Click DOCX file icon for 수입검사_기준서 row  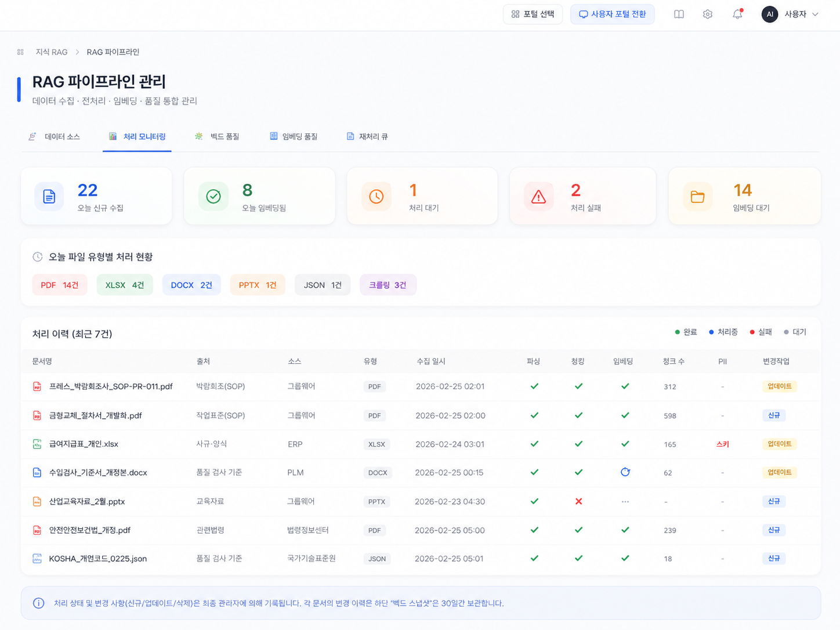(x=37, y=473)
